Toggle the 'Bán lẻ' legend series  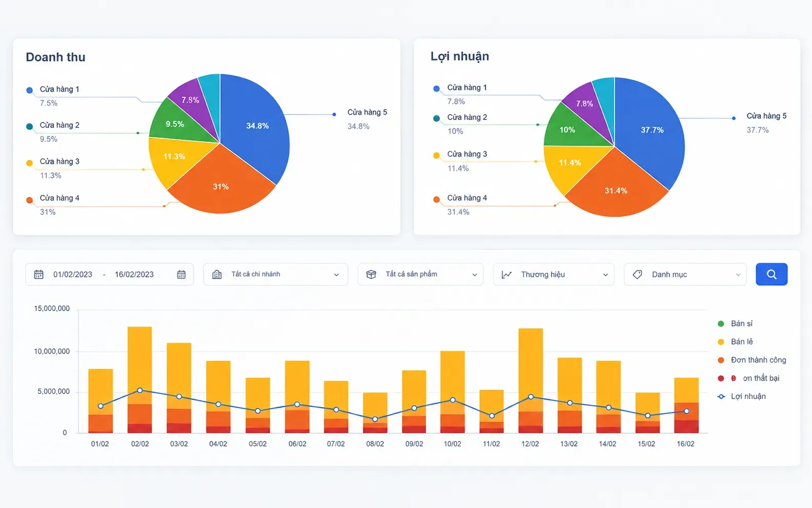735,342
